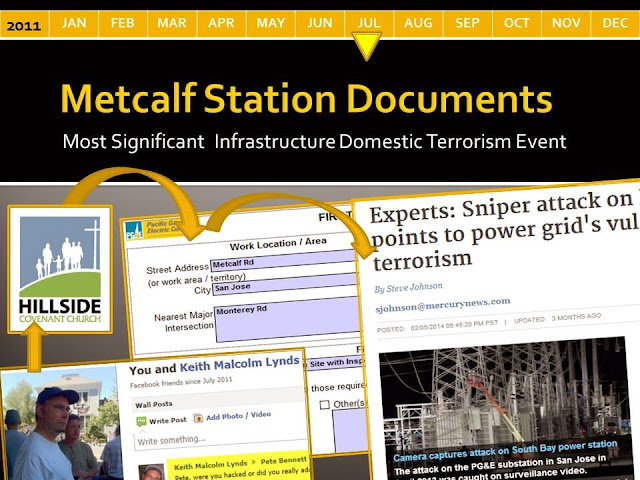Select the JUL month tab
This screenshot has height=480, width=640.
pos(369,23)
